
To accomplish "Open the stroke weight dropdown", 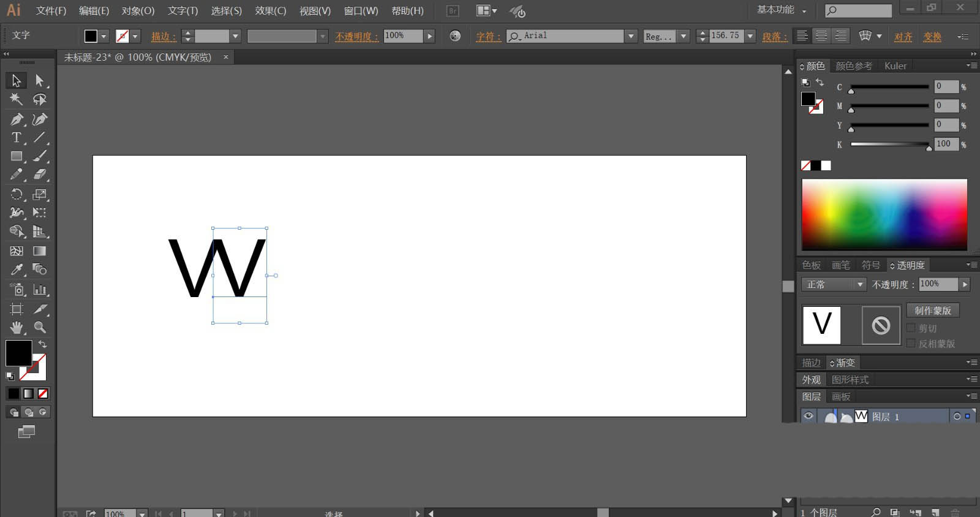I will (235, 36).
